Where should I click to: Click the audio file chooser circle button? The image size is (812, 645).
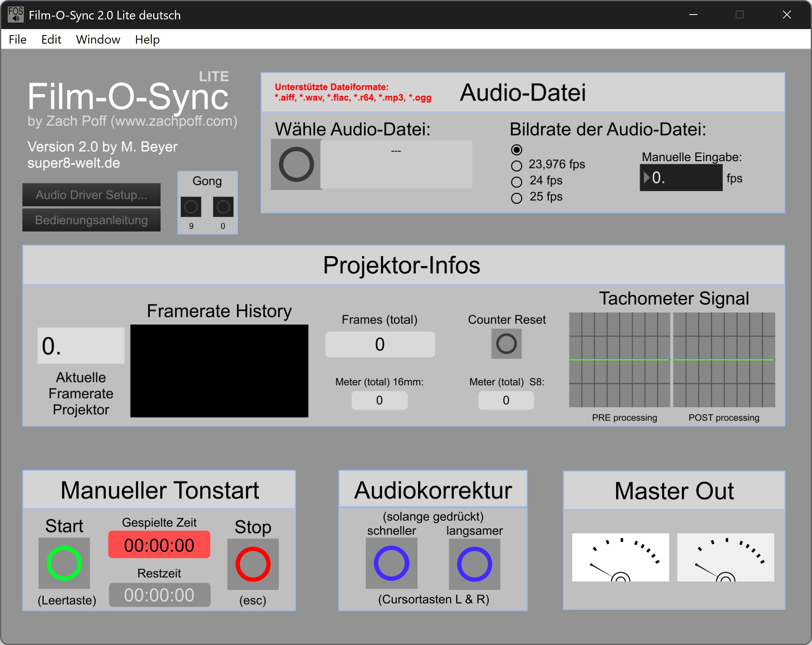click(297, 164)
